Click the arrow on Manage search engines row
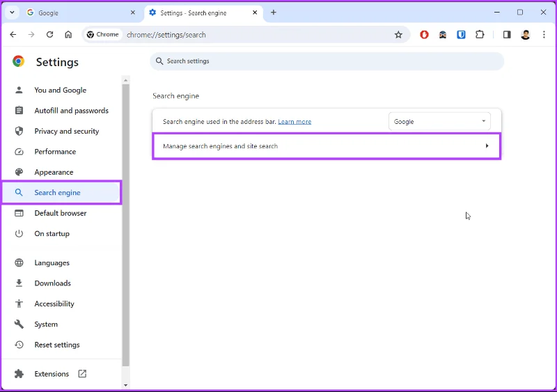The image size is (557, 392). tap(487, 146)
